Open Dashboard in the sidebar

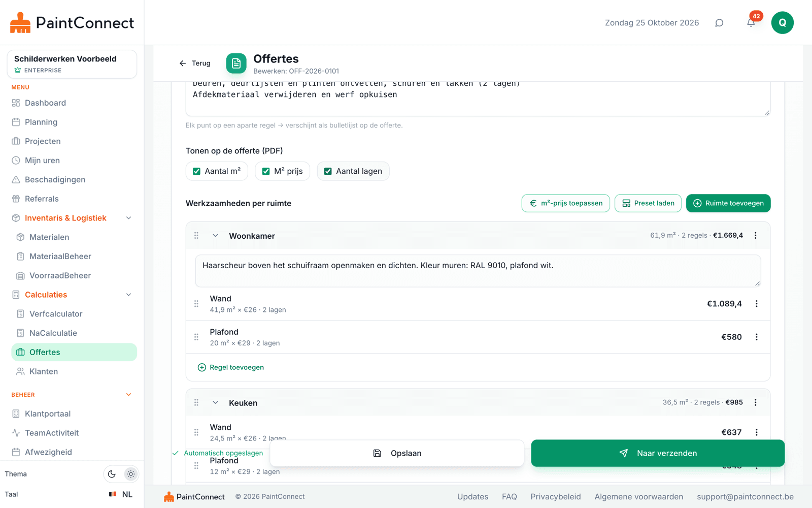coord(74,103)
